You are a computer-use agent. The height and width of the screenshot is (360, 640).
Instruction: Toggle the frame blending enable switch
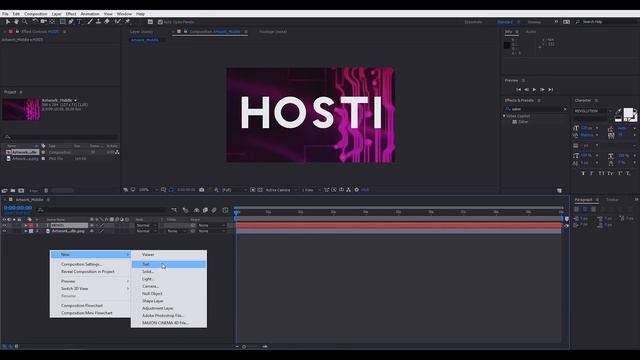point(205,210)
